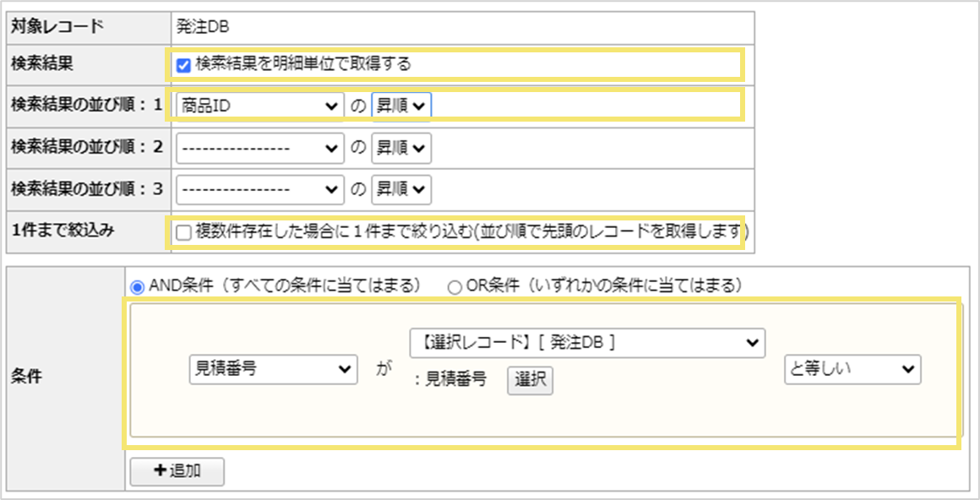Image resolution: width=980 pixels, height=500 pixels.
Task: Open the 見積番号 condition field dropdown
Action: pos(273,369)
